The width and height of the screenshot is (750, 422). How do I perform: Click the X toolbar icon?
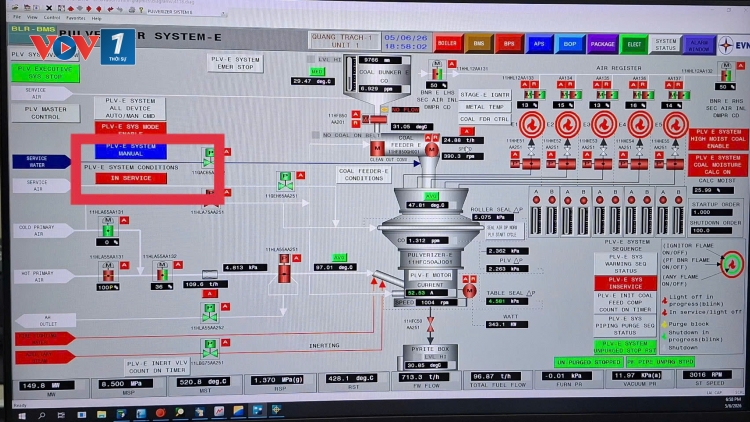point(49,8)
